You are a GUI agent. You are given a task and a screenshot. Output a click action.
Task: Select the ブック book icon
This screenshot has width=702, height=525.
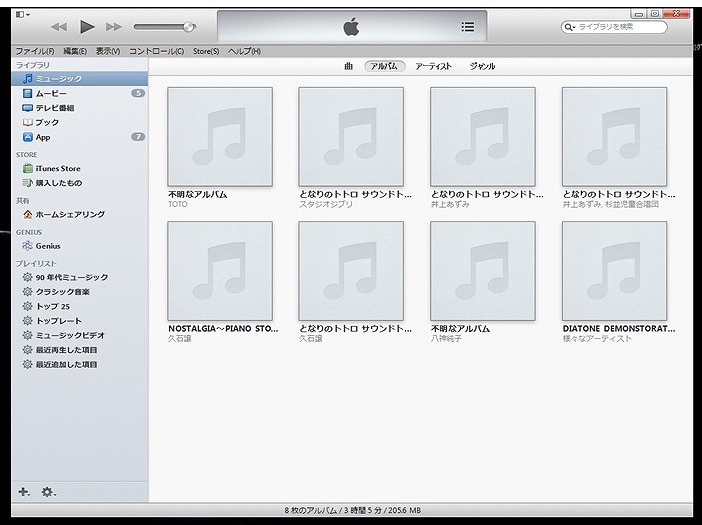point(28,122)
